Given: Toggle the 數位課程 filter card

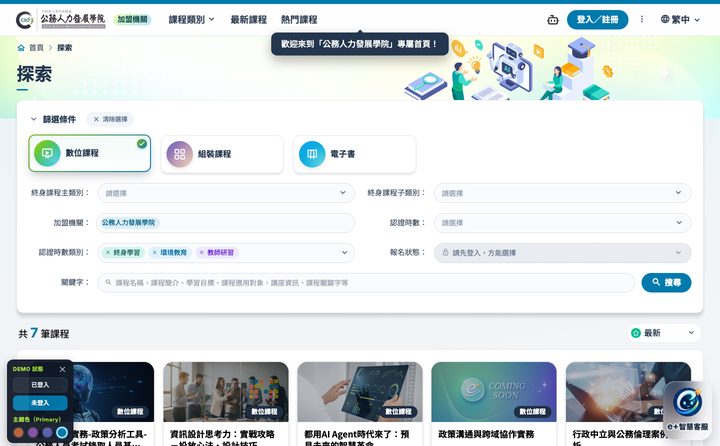Looking at the screenshot, I should (90, 153).
